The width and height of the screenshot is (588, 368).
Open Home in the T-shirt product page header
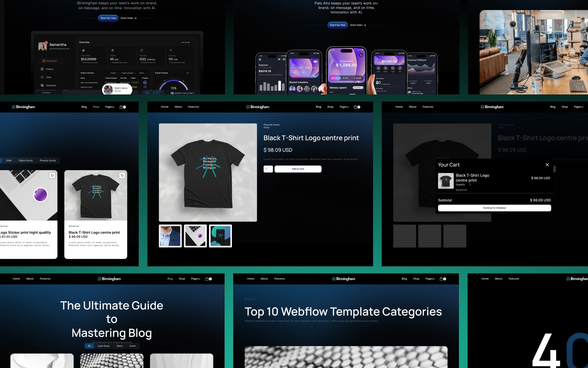coord(165,107)
